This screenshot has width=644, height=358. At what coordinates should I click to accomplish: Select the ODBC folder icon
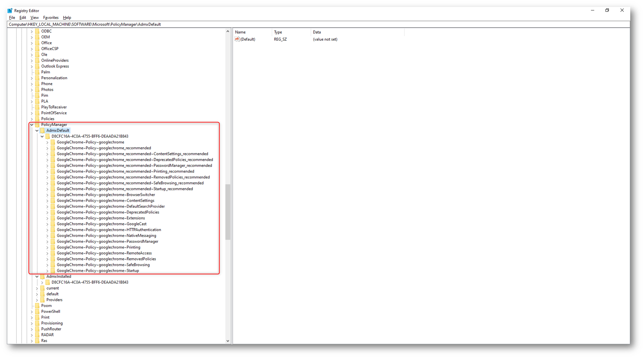click(x=37, y=31)
